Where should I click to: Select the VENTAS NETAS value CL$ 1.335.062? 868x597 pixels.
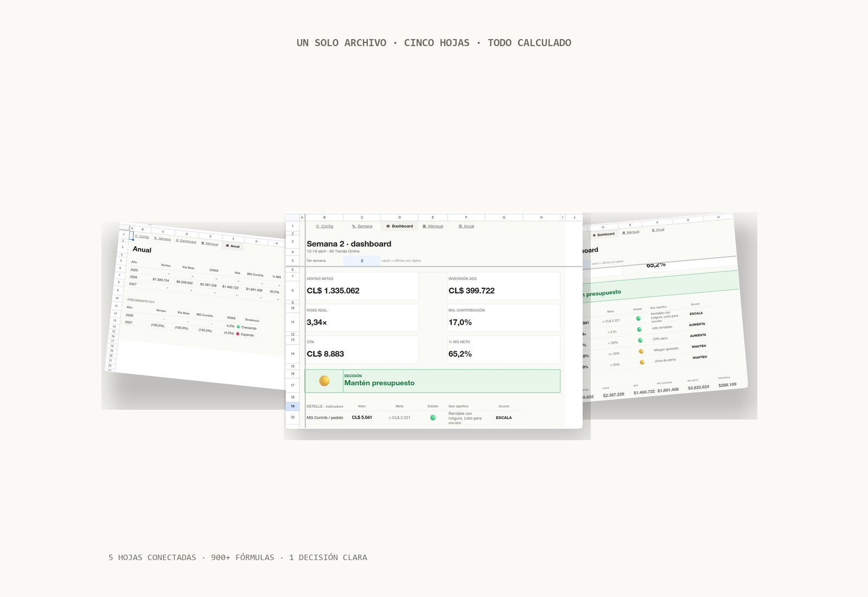pyautogui.click(x=333, y=291)
